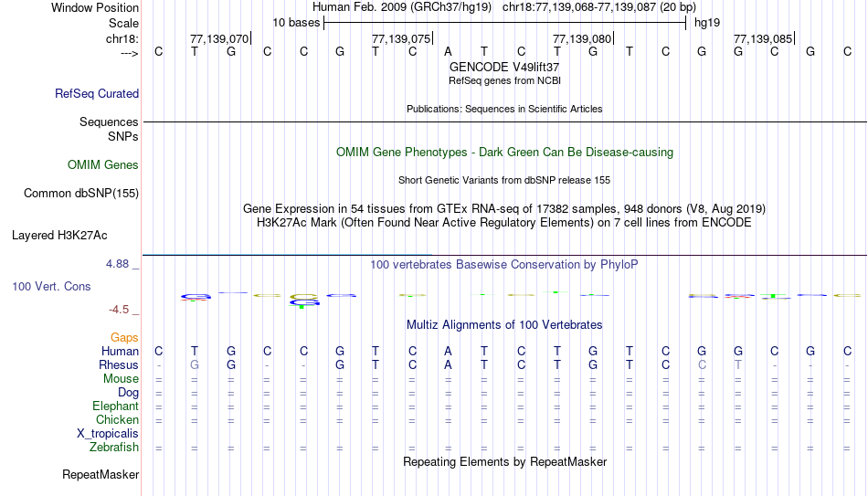
Task: Click the Scale label
Action: click(x=123, y=23)
